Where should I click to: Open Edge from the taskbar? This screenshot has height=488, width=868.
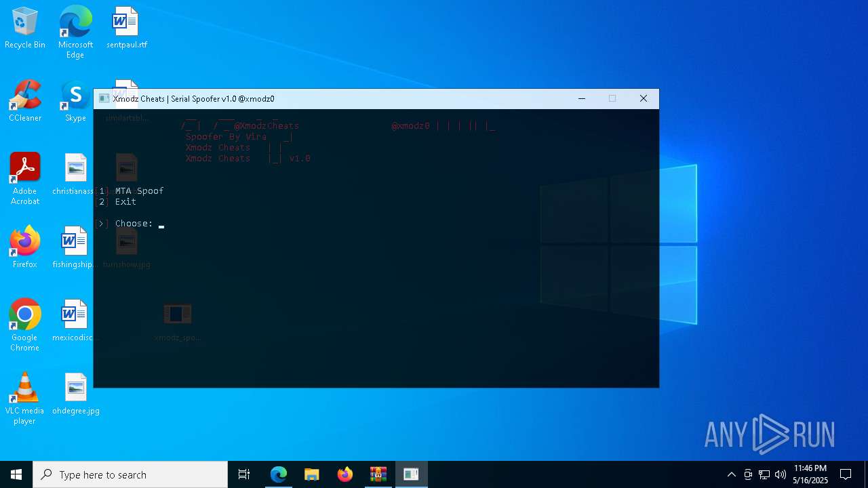coord(279,474)
